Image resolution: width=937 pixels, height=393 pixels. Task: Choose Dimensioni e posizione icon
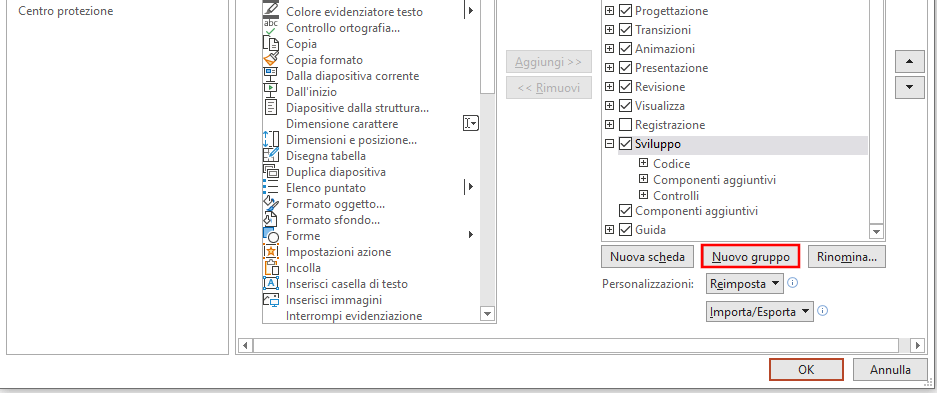(x=271, y=140)
